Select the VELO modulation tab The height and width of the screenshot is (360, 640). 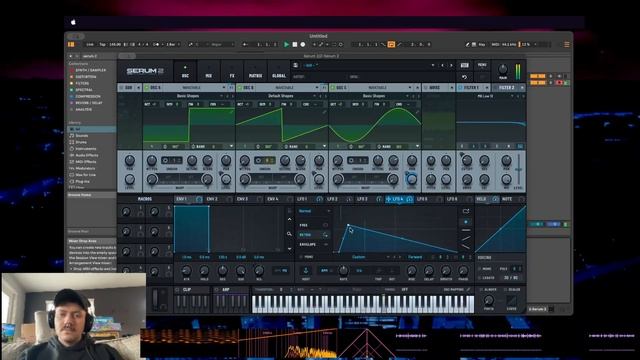(x=481, y=199)
